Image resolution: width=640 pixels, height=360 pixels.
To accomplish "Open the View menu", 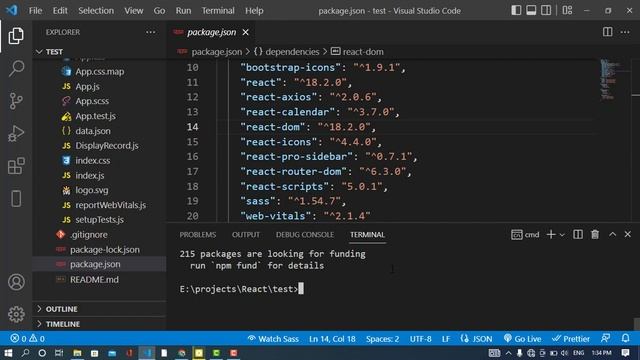I will (x=133, y=11).
